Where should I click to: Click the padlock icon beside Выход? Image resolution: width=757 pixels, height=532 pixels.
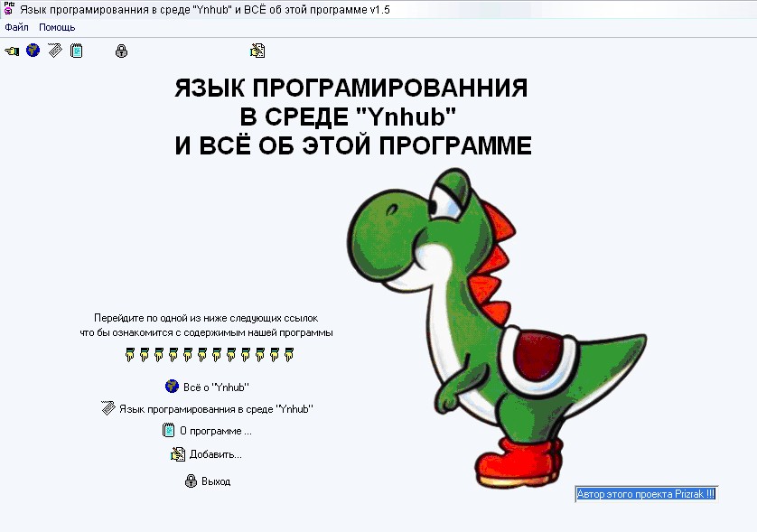click(192, 481)
